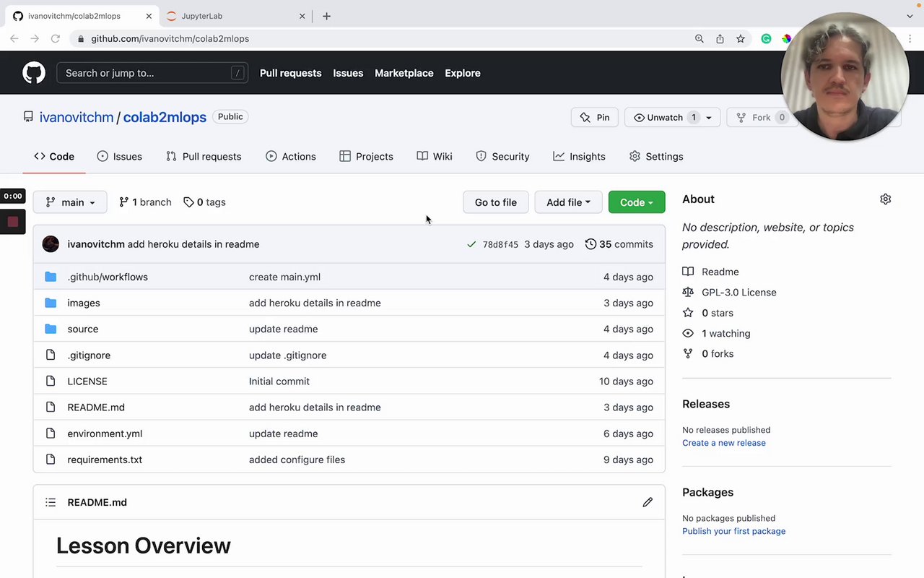
Task: Open the Insights tab
Action: (x=579, y=156)
